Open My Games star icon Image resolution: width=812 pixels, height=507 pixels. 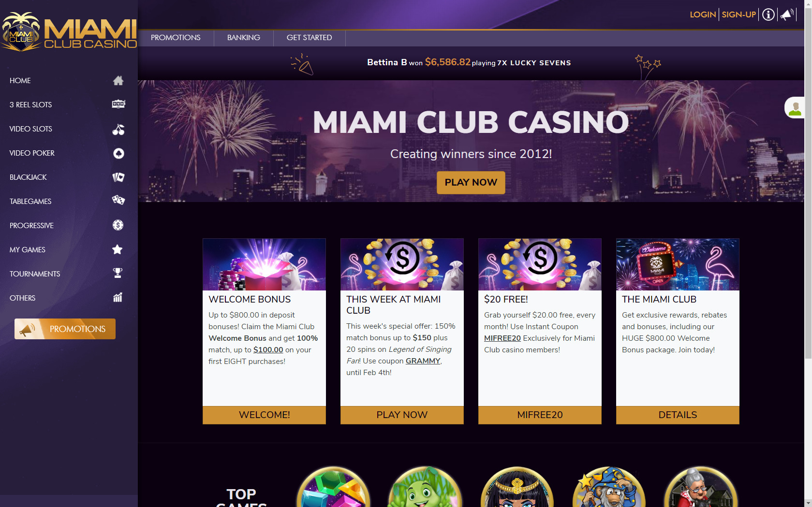pos(118,249)
